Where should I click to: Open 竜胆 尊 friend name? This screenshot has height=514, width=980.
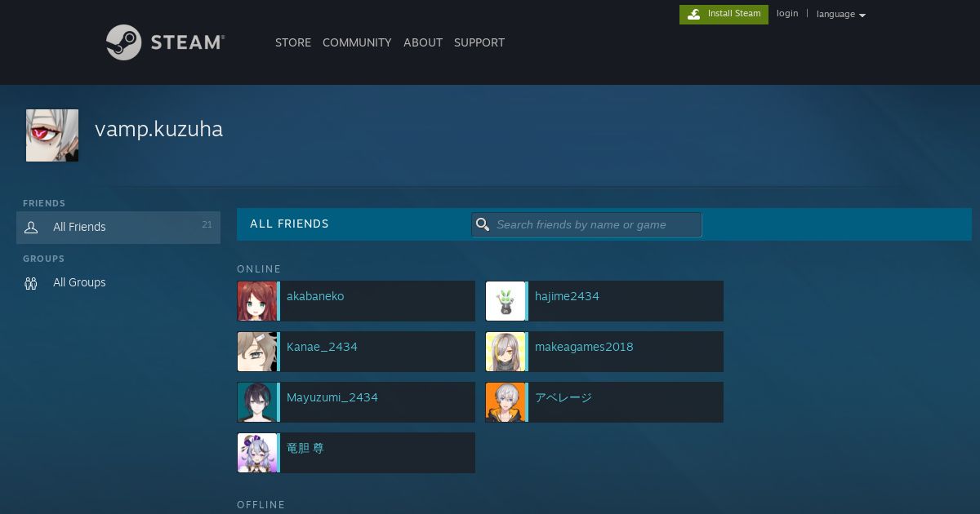pos(305,448)
